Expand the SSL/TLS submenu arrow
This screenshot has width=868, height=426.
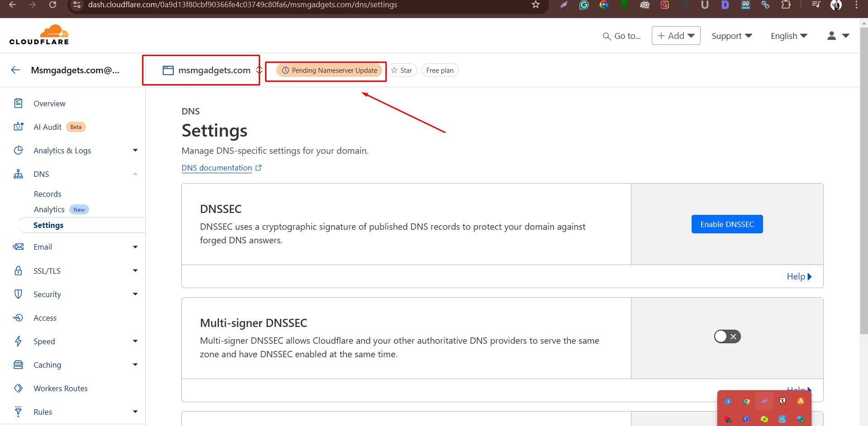point(135,270)
